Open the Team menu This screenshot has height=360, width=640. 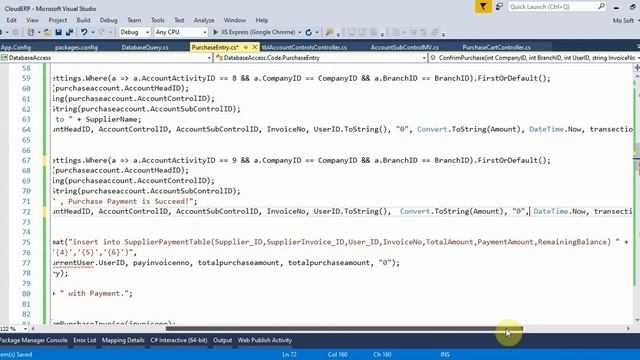134,20
